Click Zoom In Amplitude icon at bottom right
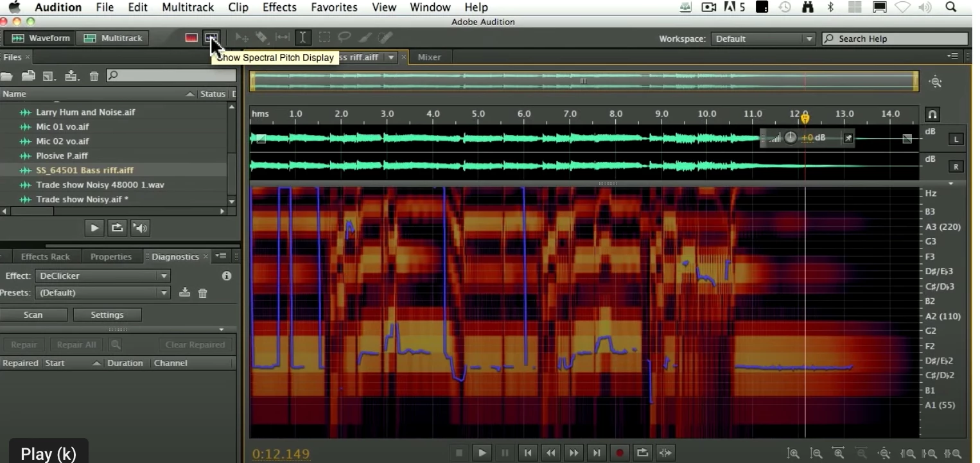This screenshot has width=980, height=463. pos(794,453)
